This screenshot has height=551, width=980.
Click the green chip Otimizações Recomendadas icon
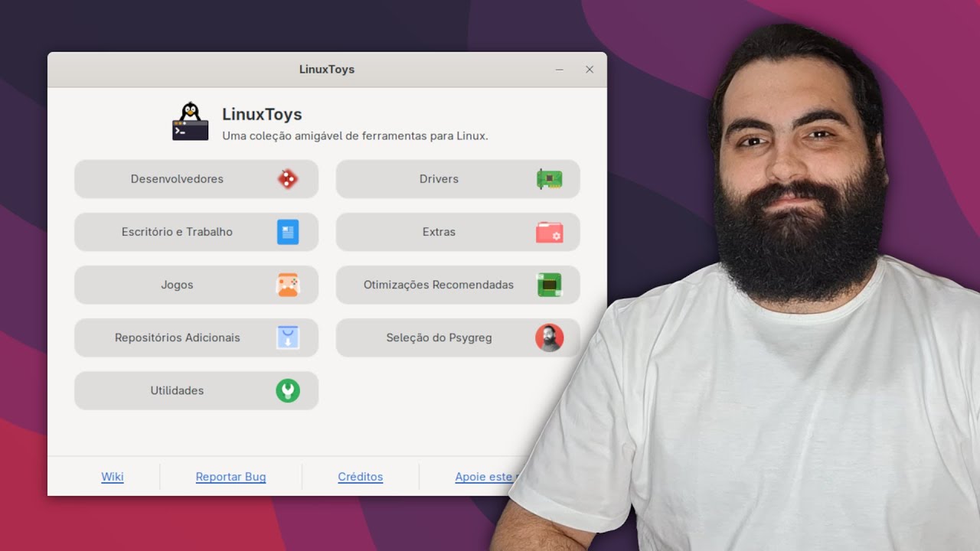point(549,285)
